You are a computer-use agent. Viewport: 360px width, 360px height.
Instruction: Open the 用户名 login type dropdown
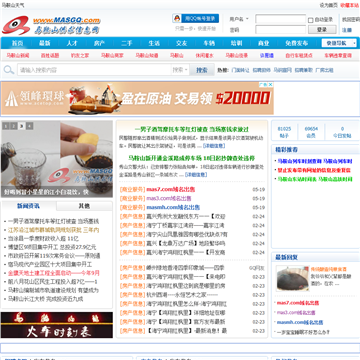point(239,19)
